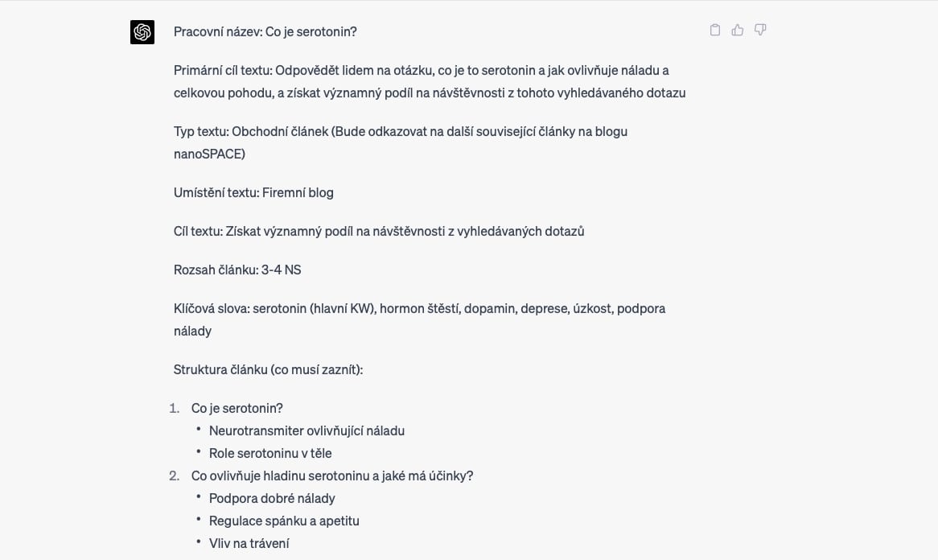
Task: Click the copy response clipboard icon
Action: click(x=715, y=31)
